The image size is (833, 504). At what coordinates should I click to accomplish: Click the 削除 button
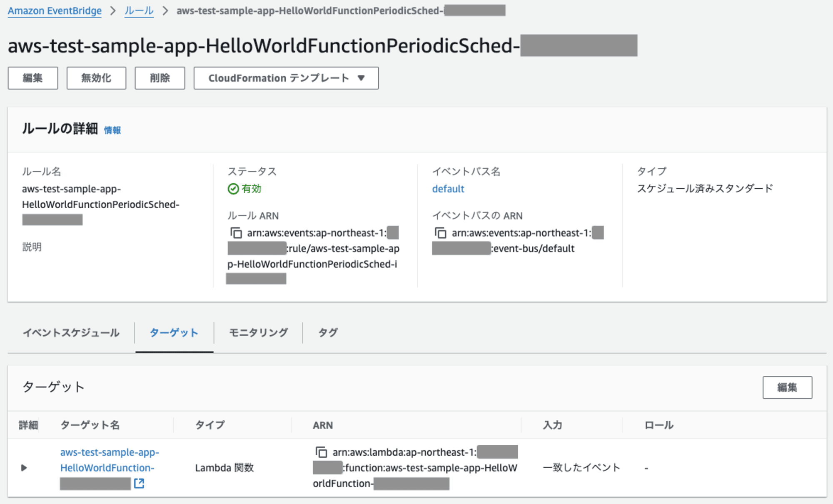160,78
